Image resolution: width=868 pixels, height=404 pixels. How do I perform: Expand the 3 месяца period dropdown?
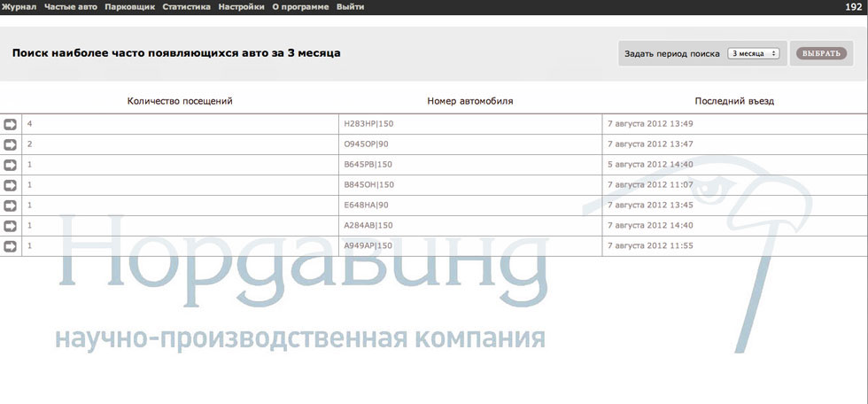pyautogui.click(x=753, y=54)
